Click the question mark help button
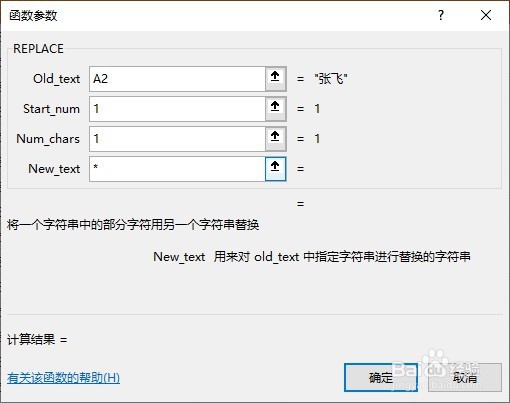 tap(441, 15)
